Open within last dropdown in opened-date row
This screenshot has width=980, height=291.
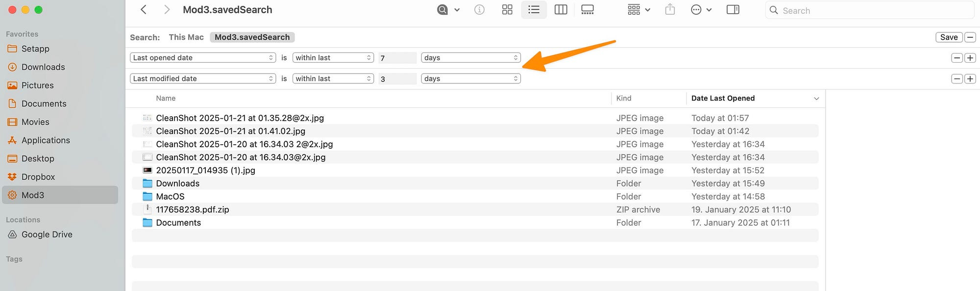[x=333, y=58]
